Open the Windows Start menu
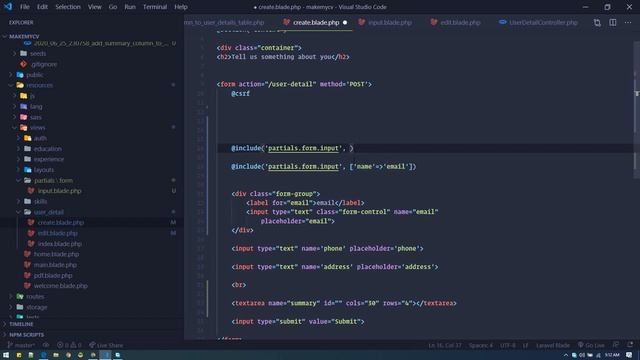The width and height of the screenshot is (640, 360). 6,355
